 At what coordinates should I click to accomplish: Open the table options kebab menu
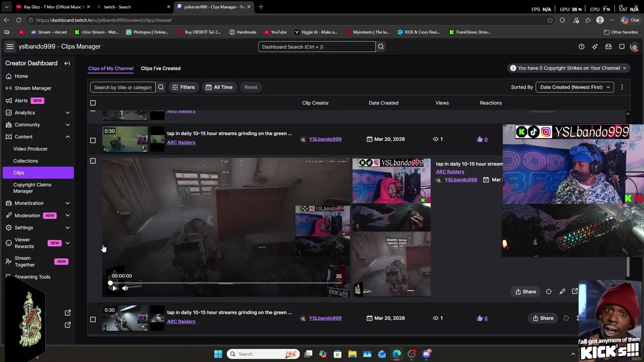[x=622, y=87]
